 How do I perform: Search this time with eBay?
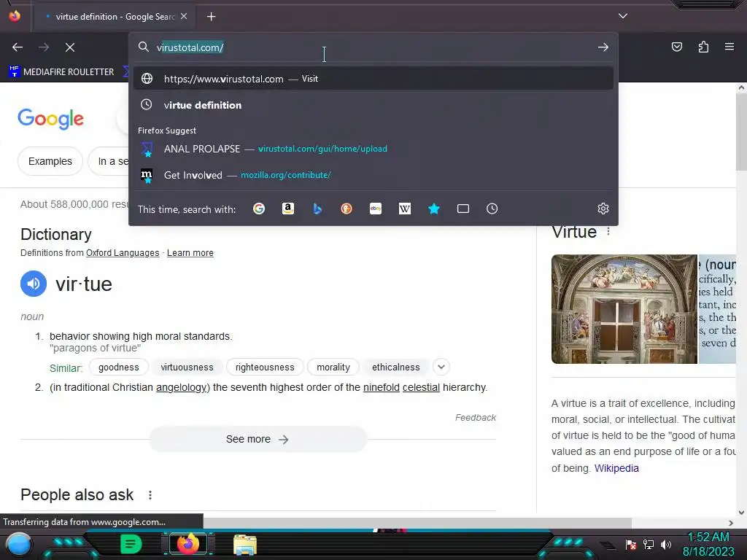(x=376, y=209)
